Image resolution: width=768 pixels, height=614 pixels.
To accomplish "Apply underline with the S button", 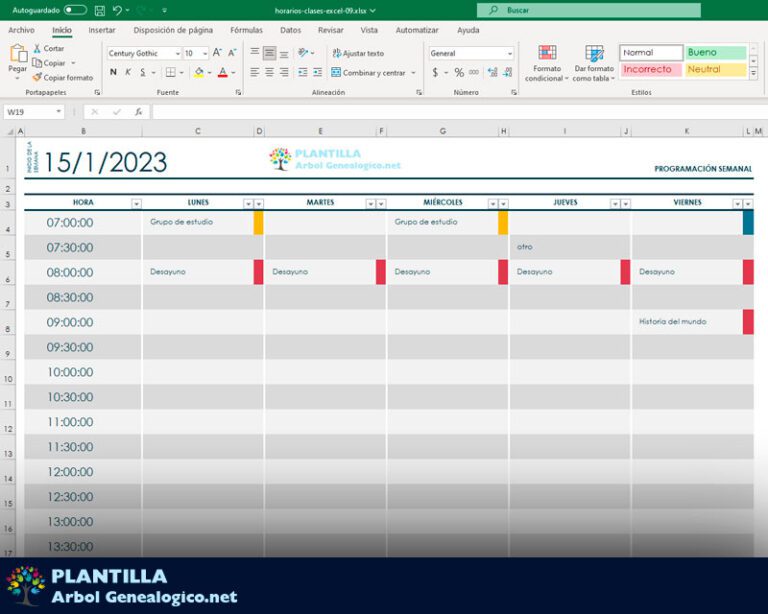I will click(143, 72).
